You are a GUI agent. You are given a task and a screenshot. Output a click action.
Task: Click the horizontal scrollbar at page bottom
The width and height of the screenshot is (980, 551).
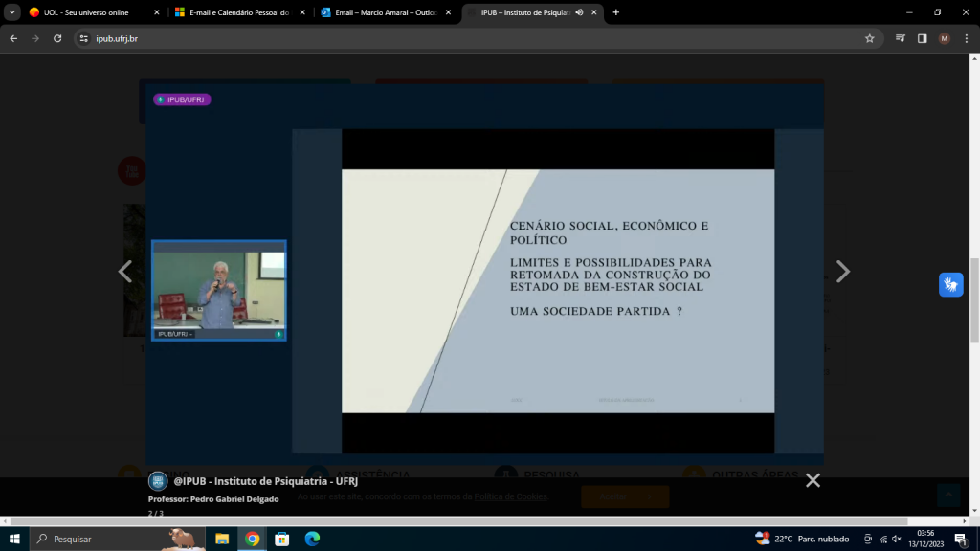(459, 521)
